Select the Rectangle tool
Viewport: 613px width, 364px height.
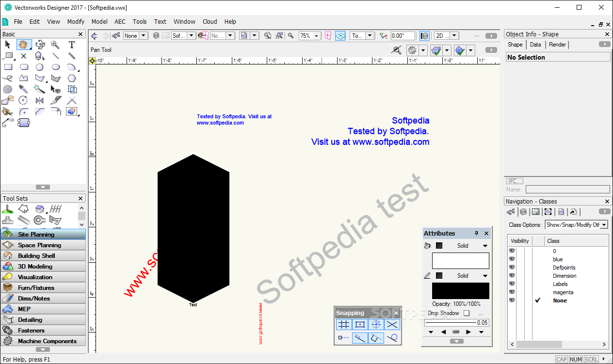click(8, 67)
